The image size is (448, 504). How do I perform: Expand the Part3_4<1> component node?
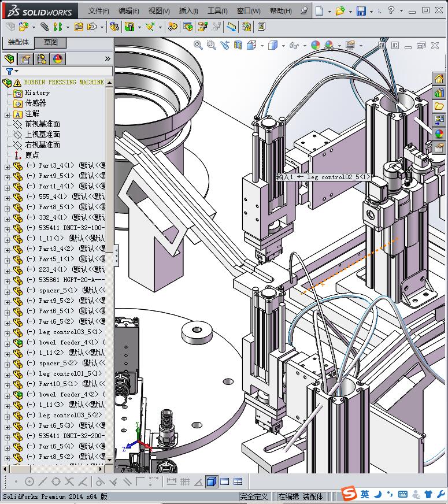pos(7,166)
